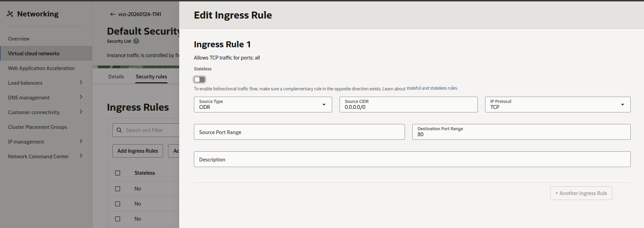
Task: Expand Customer connectivity submenu
Action: coord(81,112)
